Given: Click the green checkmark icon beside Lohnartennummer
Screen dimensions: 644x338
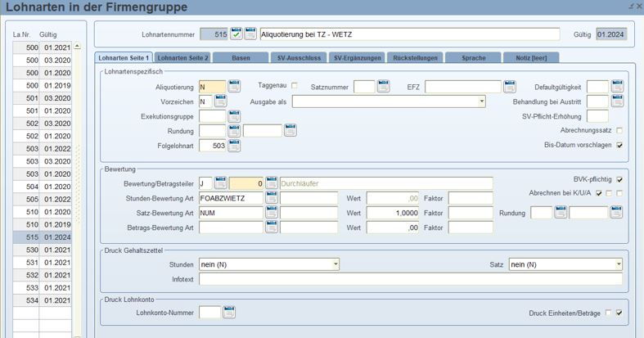Looking at the screenshot, I should [x=236, y=34].
